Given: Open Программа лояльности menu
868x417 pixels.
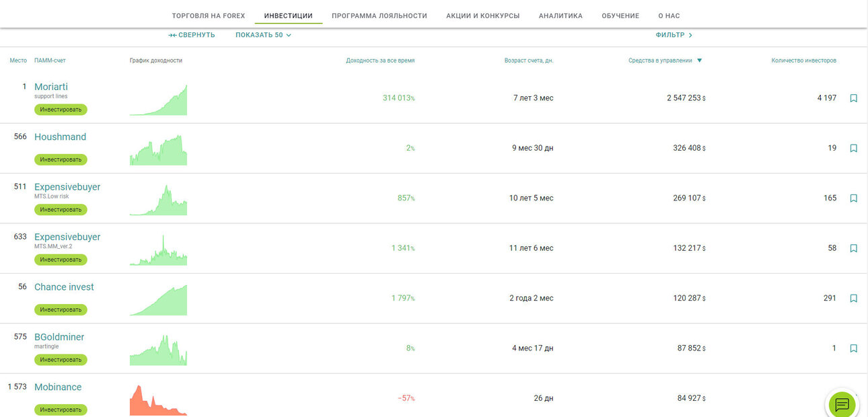Looking at the screenshot, I should click(379, 15).
